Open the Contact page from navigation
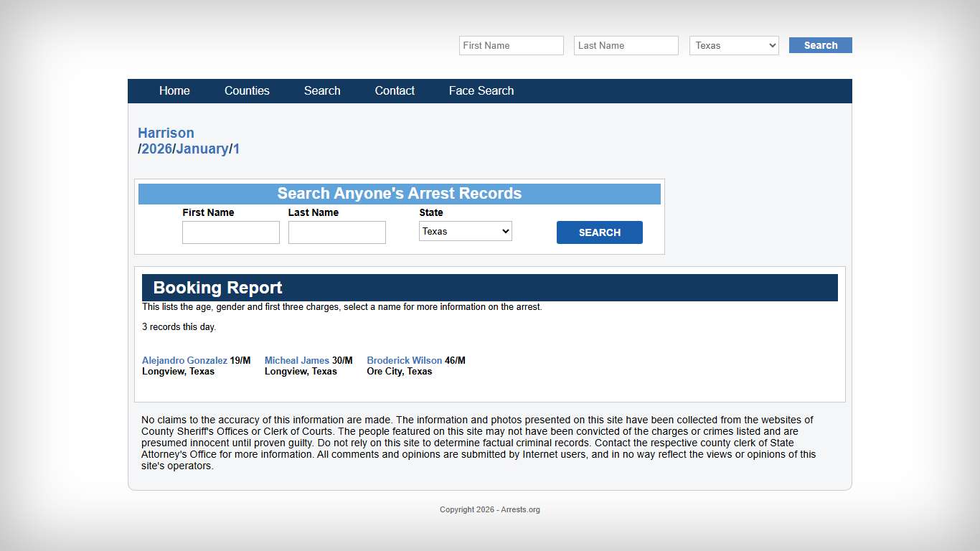This screenshot has height=551, width=980. [x=395, y=90]
